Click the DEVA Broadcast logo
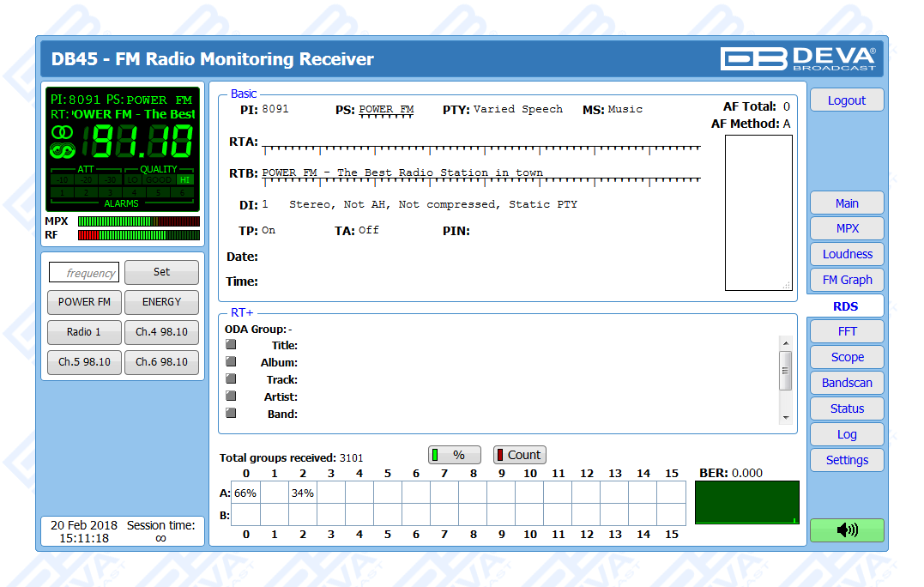Viewport: 924px width, 587px height. click(x=798, y=58)
